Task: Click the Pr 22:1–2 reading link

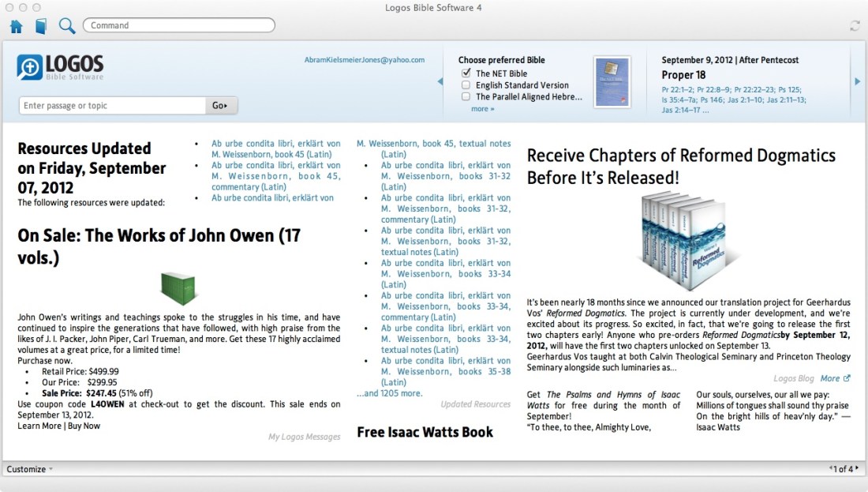Action: coord(678,89)
